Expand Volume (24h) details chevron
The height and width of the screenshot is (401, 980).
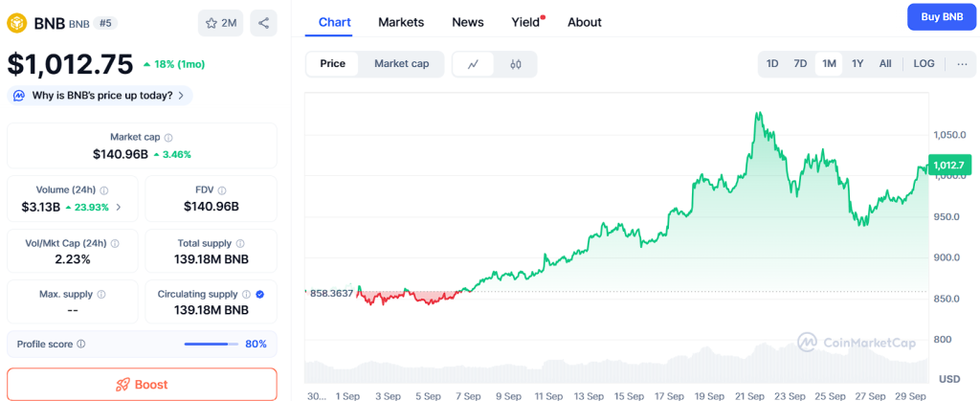click(119, 208)
